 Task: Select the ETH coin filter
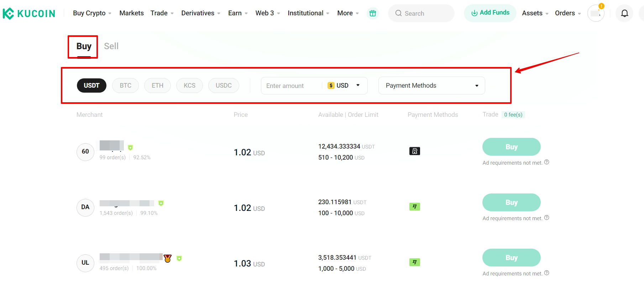tap(157, 86)
